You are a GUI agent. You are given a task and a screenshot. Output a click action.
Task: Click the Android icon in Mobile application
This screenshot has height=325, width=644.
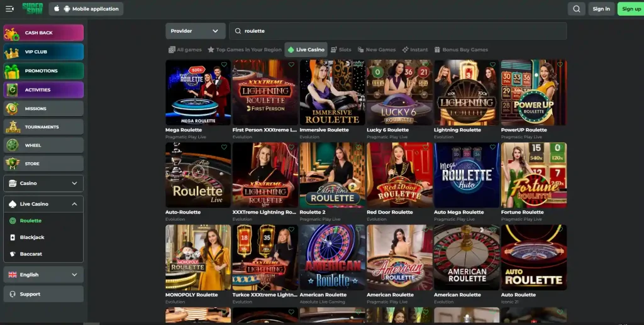[67, 9]
